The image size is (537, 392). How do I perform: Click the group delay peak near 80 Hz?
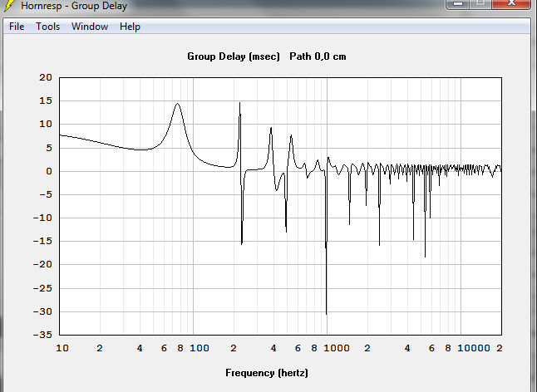click(177, 103)
